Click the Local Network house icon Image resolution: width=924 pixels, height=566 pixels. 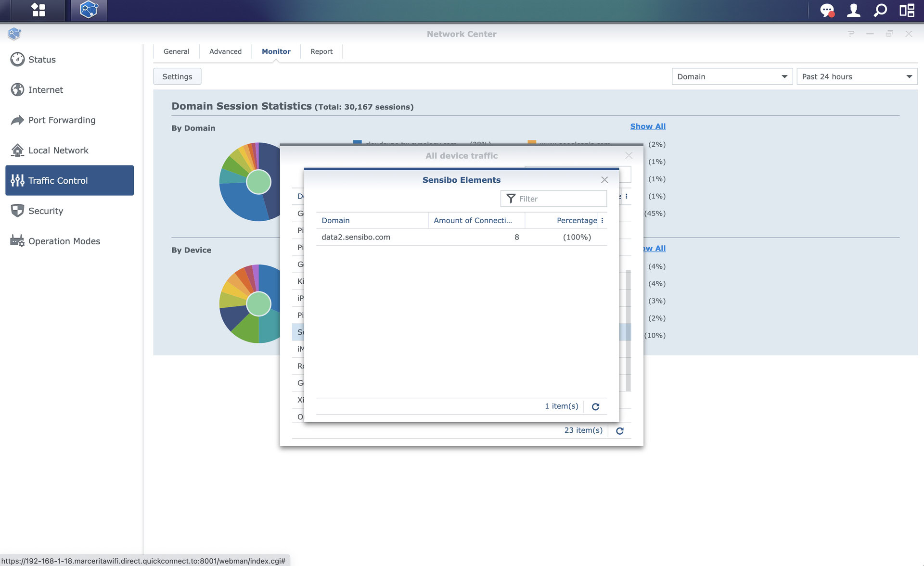tap(17, 150)
